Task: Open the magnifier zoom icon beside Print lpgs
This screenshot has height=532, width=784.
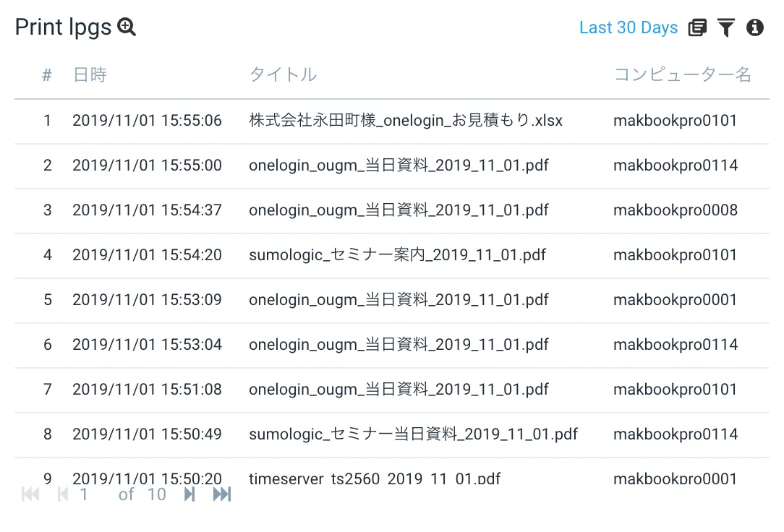Action: (x=127, y=27)
